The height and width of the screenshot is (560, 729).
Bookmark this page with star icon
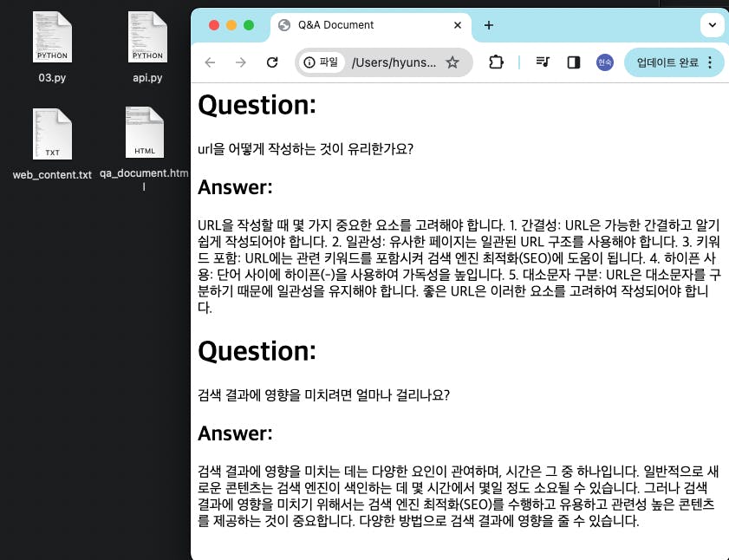[x=452, y=62]
